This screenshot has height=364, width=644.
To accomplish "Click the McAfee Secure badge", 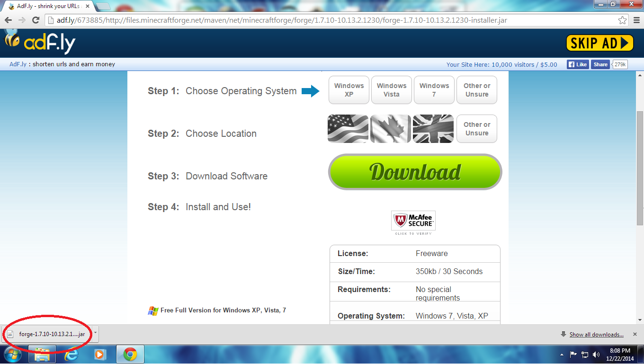I will pyautogui.click(x=413, y=222).
